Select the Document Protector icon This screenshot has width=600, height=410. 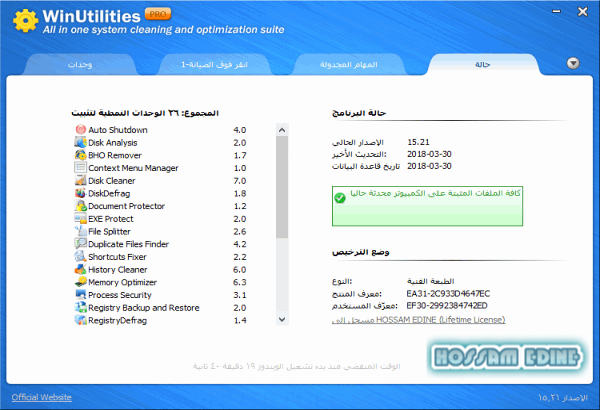pos(80,206)
